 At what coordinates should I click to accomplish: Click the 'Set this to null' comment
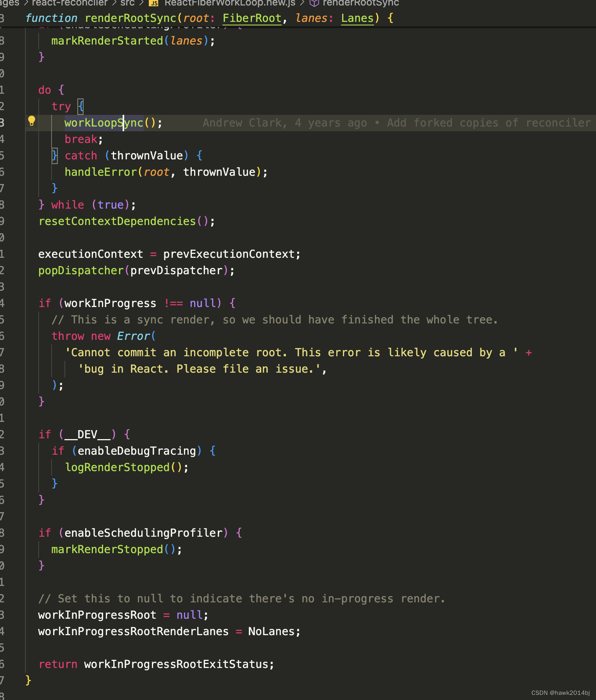[x=242, y=598]
